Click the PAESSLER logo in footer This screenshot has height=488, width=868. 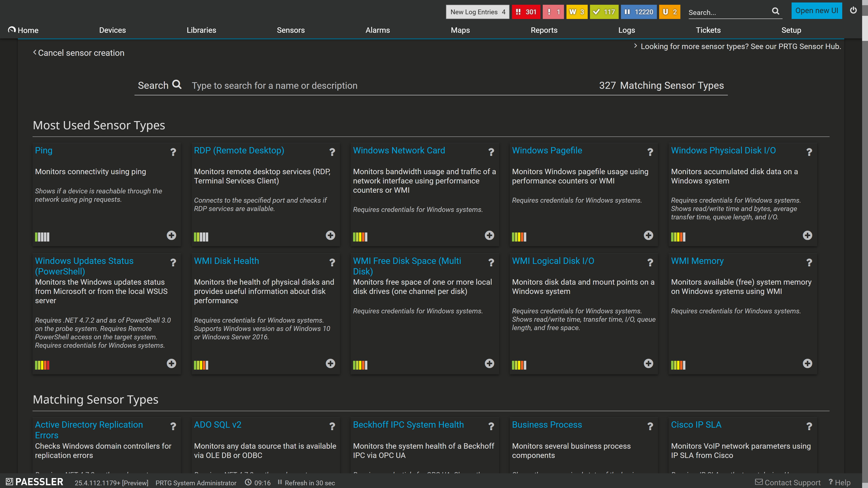click(x=35, y=482)
